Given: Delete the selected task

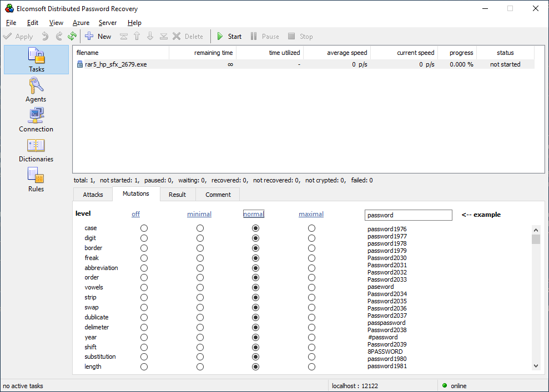Looking at the screenshot, I should 188,37.
